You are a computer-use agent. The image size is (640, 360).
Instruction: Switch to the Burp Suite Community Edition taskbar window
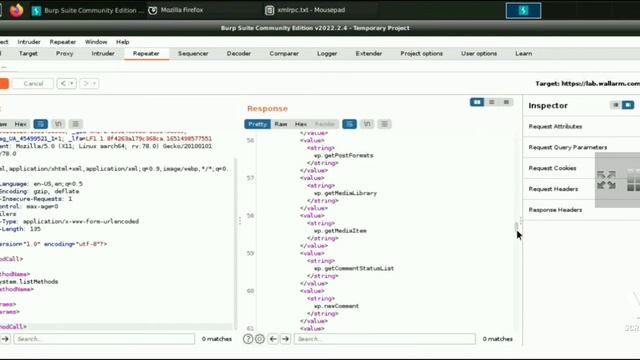88,11
